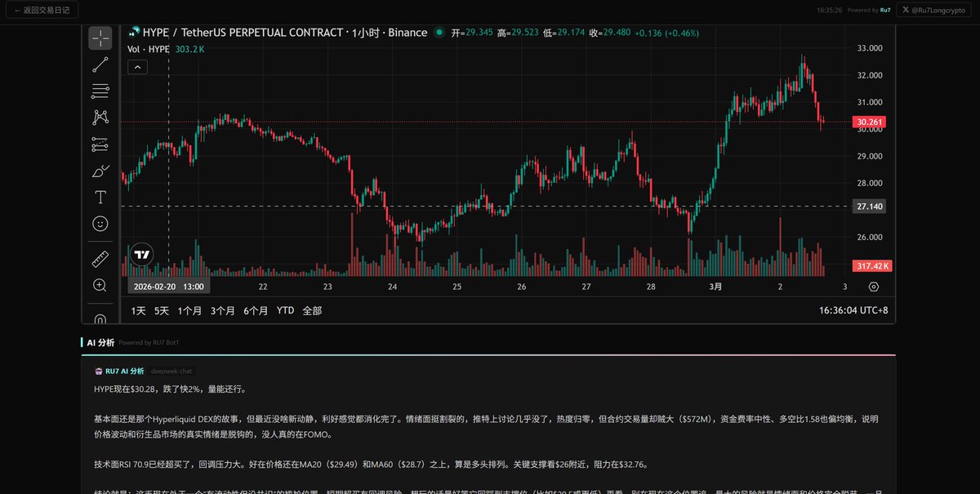Select the trend line drawing tool
The height and width of the screenshot is (494, 980).
(100, 65)
